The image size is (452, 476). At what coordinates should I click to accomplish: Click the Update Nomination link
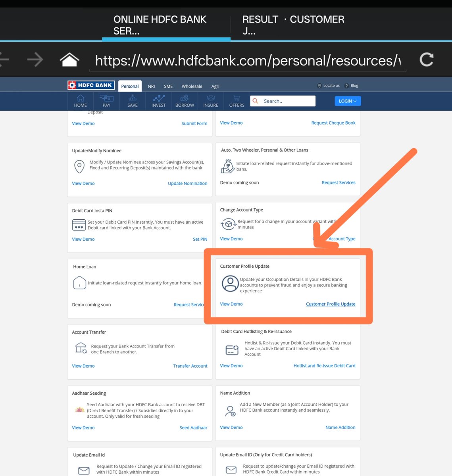(x=187, y=184)
